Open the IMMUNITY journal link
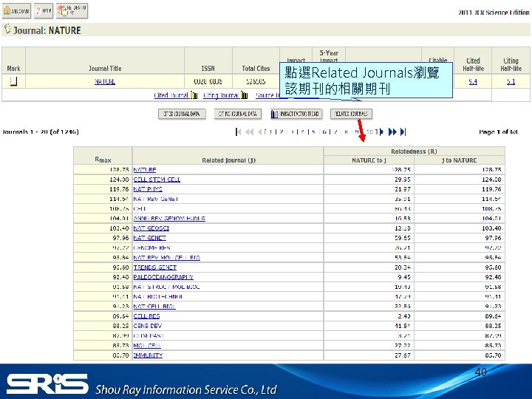This screenshot has width=532, height=399. pyautogui.click(x=148, y=355)
